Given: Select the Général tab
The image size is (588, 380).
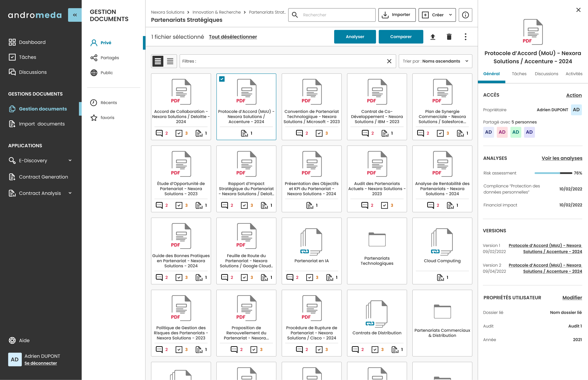Looking at the screenshot, I should 492,73.
